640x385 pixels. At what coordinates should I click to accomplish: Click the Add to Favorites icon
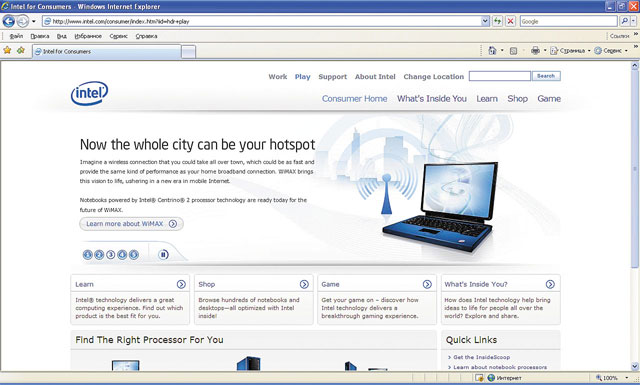(x=21, y=50)
